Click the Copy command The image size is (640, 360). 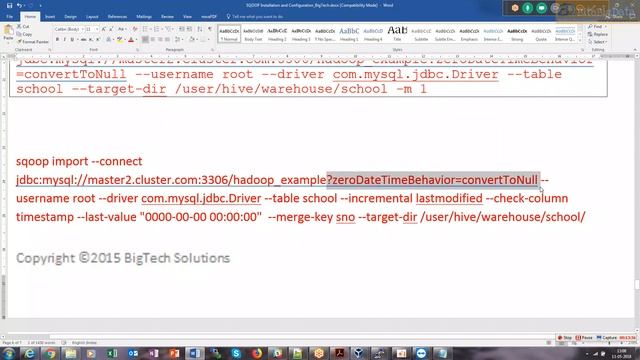point(24,34)
